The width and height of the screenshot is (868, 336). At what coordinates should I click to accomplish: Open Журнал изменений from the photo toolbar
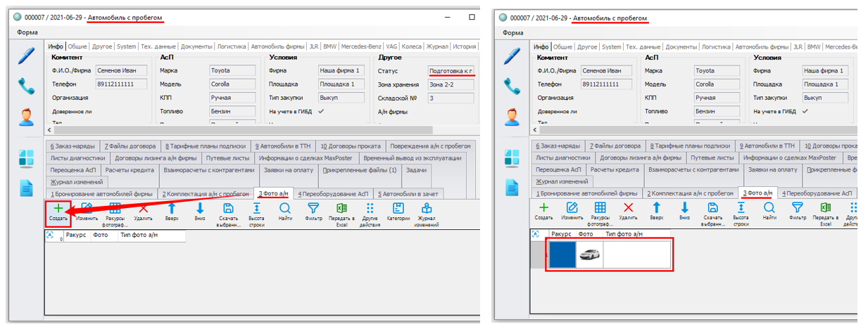(x=426, y=208)
